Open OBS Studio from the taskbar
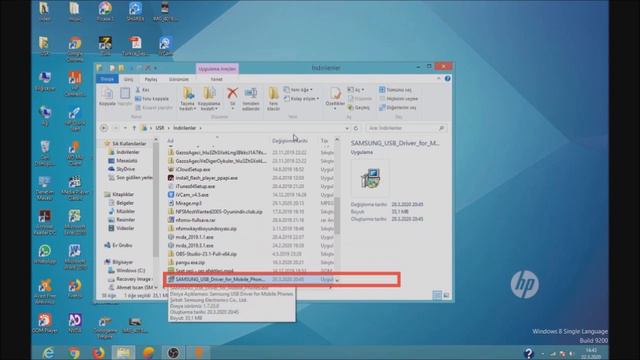 click(x=173, y=352)
